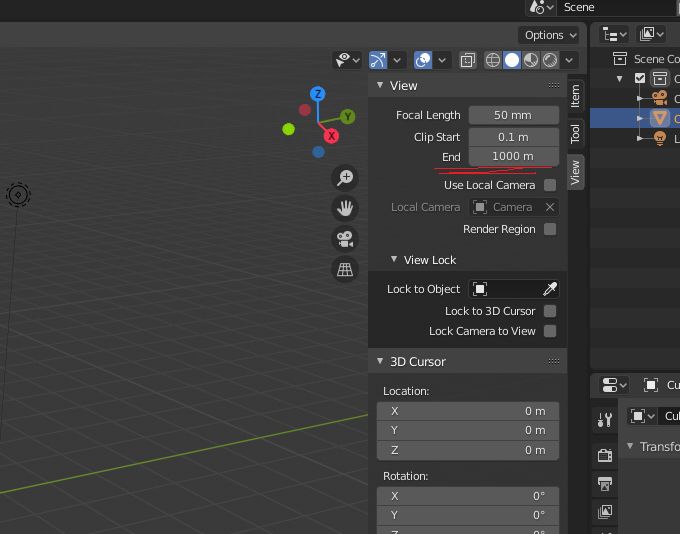
Task: Collapse the View panel
Action: pyautogui.click(x=380, y=85)
